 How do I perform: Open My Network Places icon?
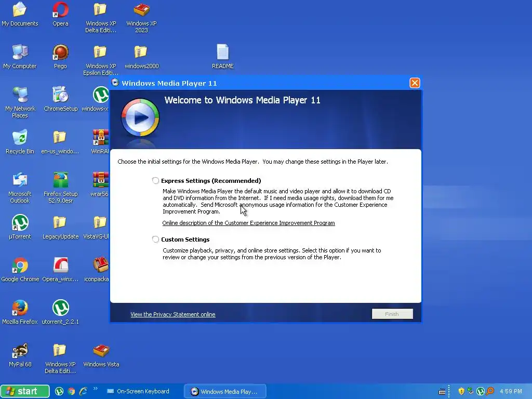point(20,102)
